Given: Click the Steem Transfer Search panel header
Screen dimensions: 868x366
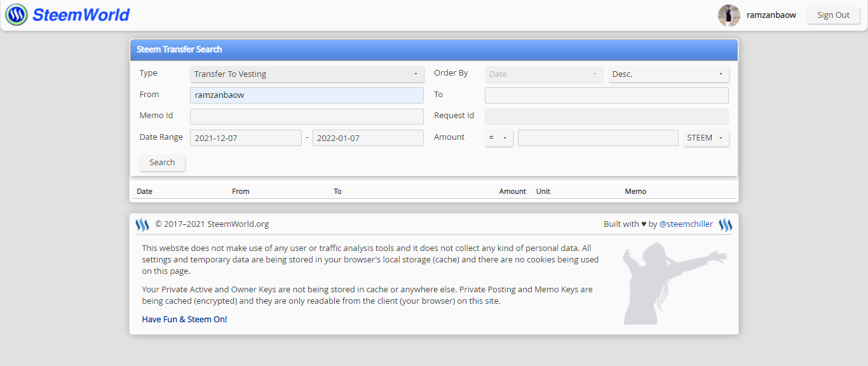Looking at the screenshot, I should pyautogui.click(x=434, y=50).
